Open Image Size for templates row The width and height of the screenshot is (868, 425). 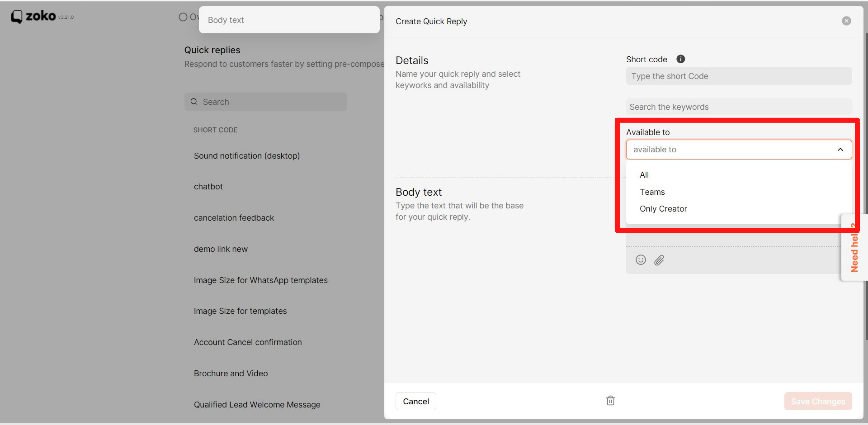[240, 311]
